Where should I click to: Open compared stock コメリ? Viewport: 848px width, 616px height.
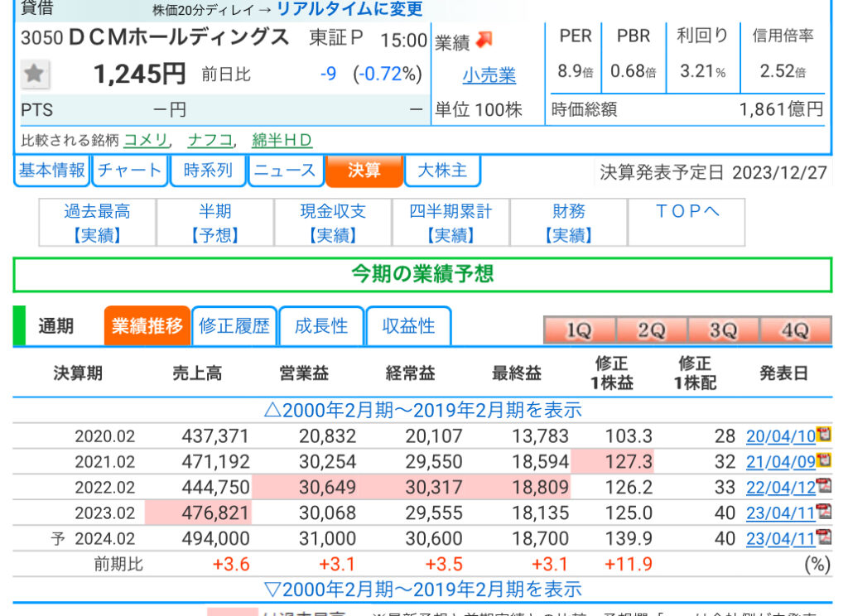[146, 140]
